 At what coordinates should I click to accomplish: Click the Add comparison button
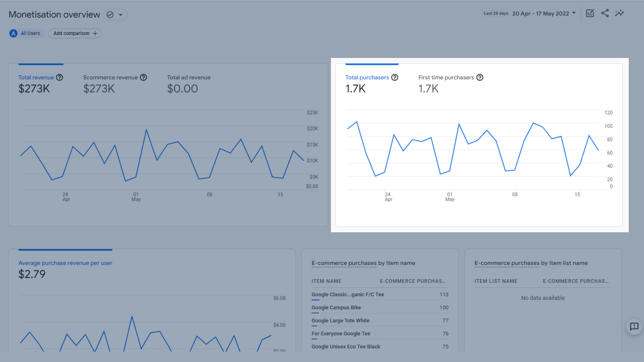(75, 34)
